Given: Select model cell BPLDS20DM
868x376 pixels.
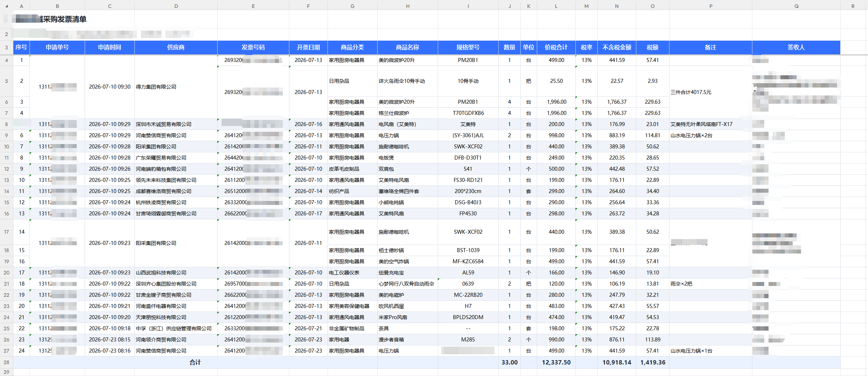Looking at the screenshot, I should 468,317.
